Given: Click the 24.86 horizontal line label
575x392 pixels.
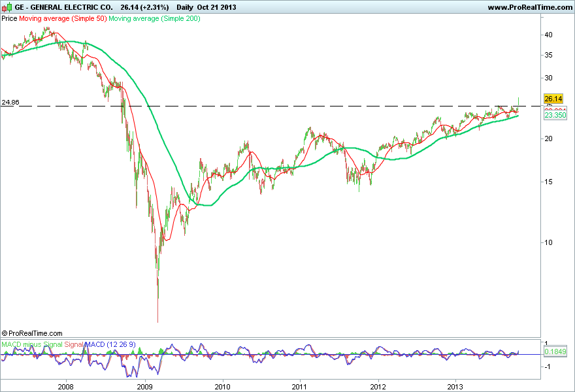Looking at the screenshot, I should pos(10,103).
